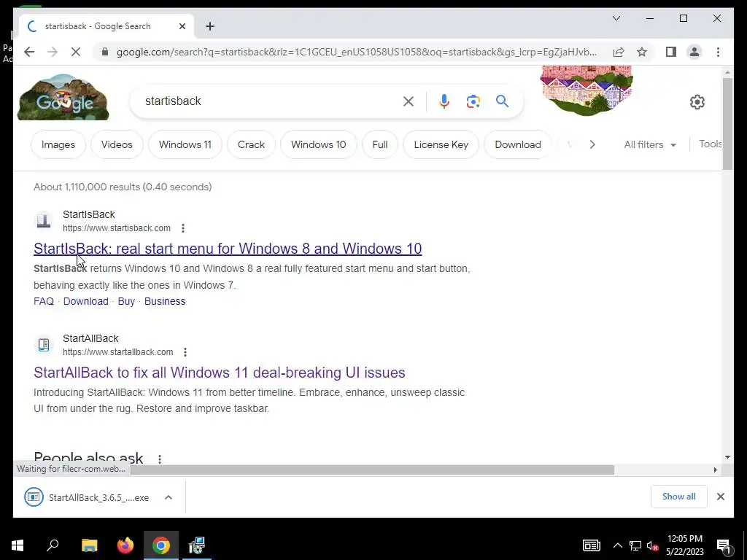Select the Videos filter chip

[x=117, y=144]
